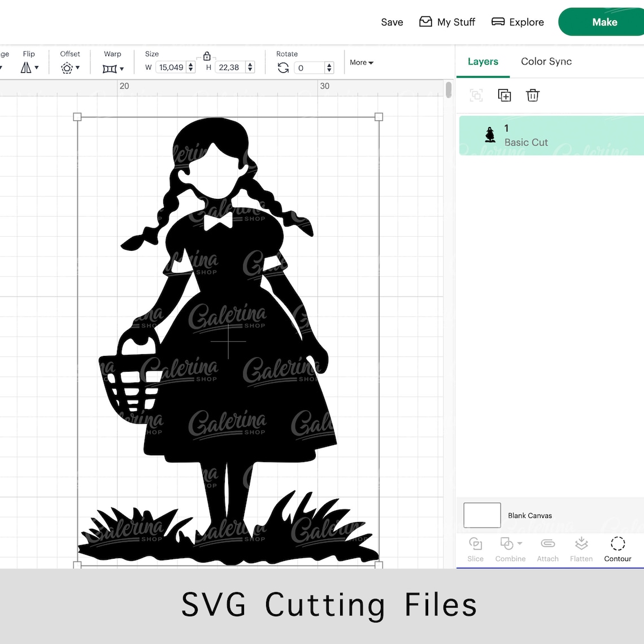Open the Combine tool
This screenshot has width=644, height=644.
pyautogui.click(x=509, y=549)
